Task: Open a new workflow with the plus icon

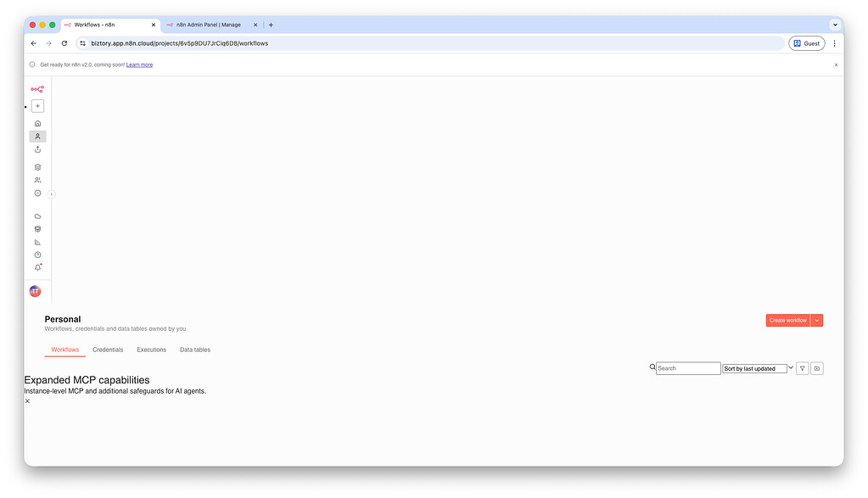Action: pos(37,105)
